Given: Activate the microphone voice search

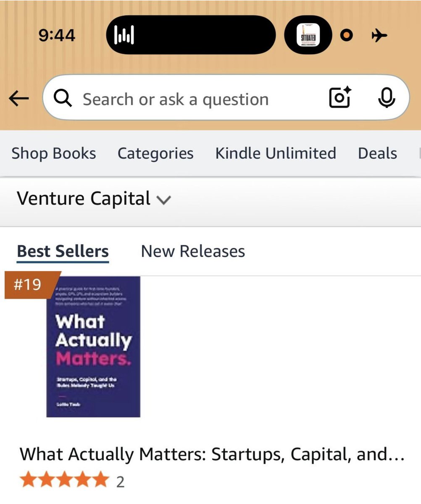Looking at the screenshot, I should coord(386,98).
